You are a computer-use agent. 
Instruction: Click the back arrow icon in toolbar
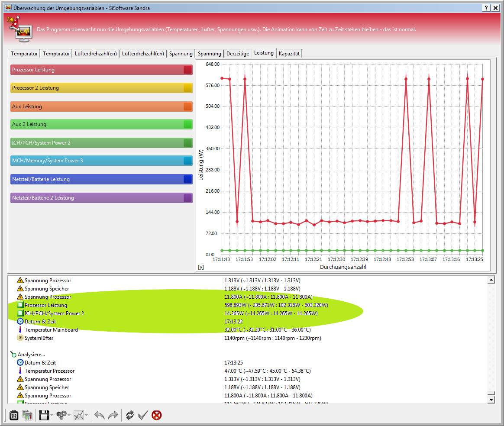(100, 415)
